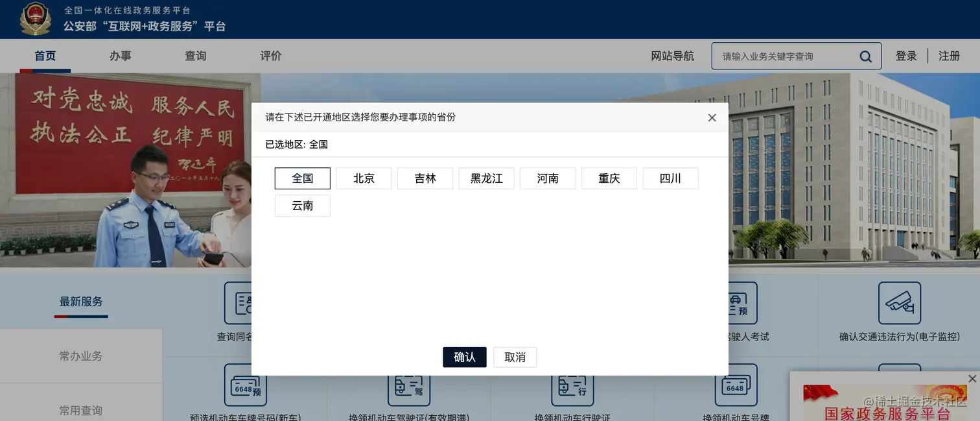Click the search magnifier icon

pyautogui.click(x=865, y=56)
